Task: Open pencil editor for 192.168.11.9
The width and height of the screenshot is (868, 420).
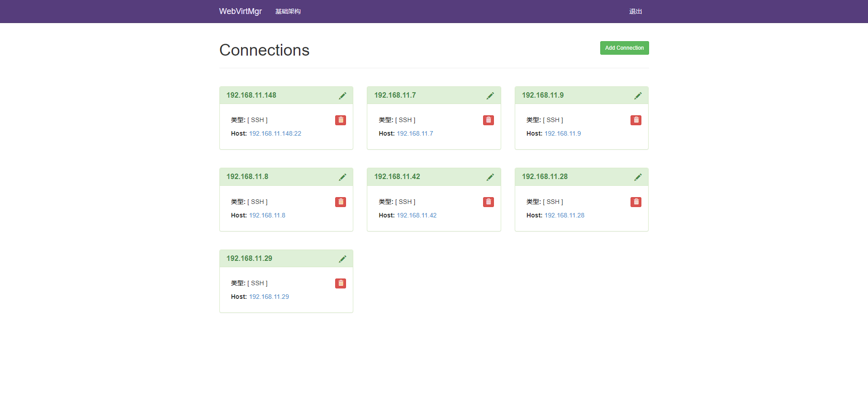Action: [638, 96]
